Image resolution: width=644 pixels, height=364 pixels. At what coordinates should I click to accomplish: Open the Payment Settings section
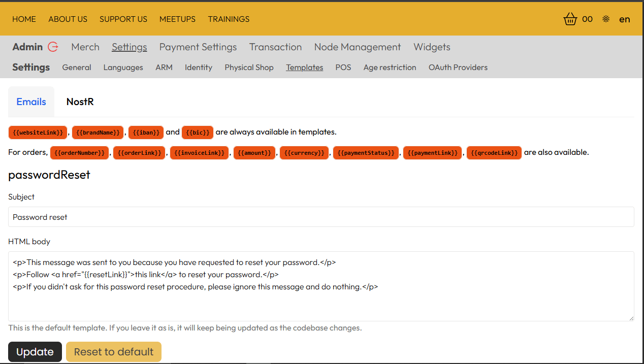[x=198, y=47]
